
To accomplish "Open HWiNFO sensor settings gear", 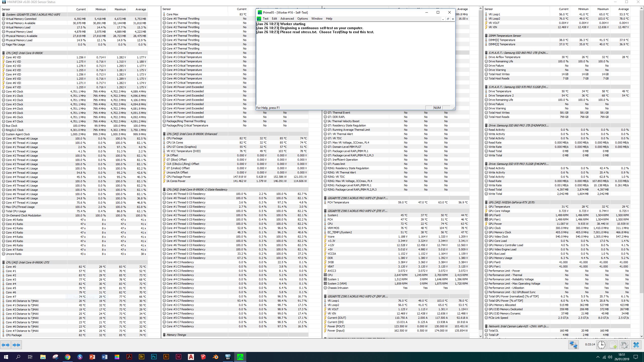I will [x=624, y=345].
